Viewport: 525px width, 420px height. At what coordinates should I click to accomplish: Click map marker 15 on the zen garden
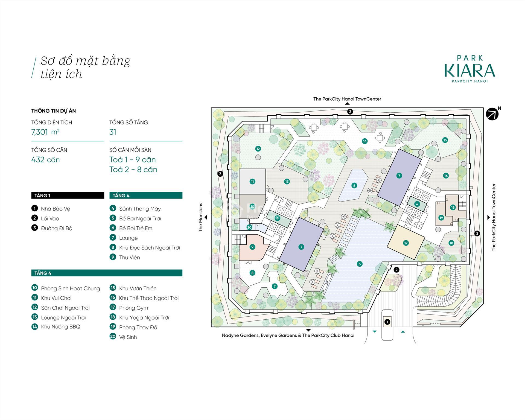[445, 140]
